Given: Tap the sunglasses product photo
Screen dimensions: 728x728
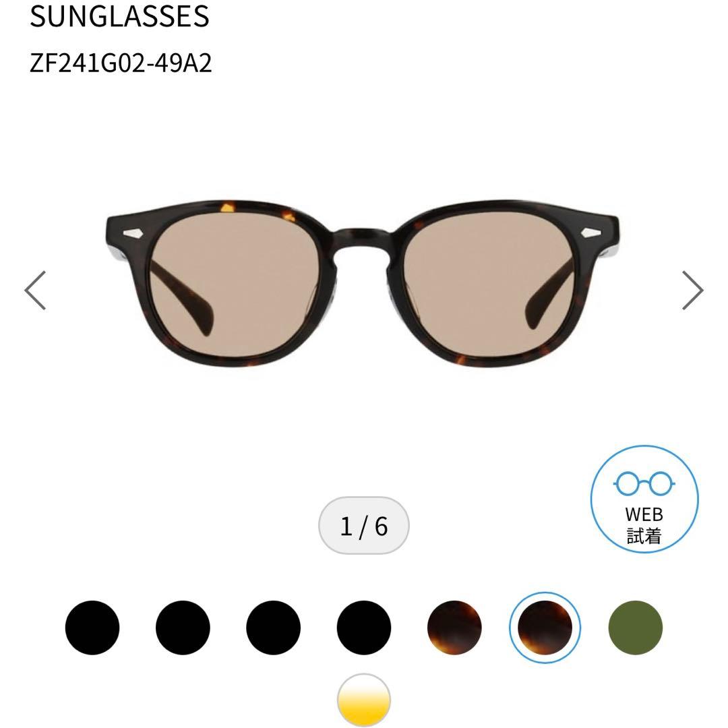Looking at the screenshot, I should pos(363,284).
